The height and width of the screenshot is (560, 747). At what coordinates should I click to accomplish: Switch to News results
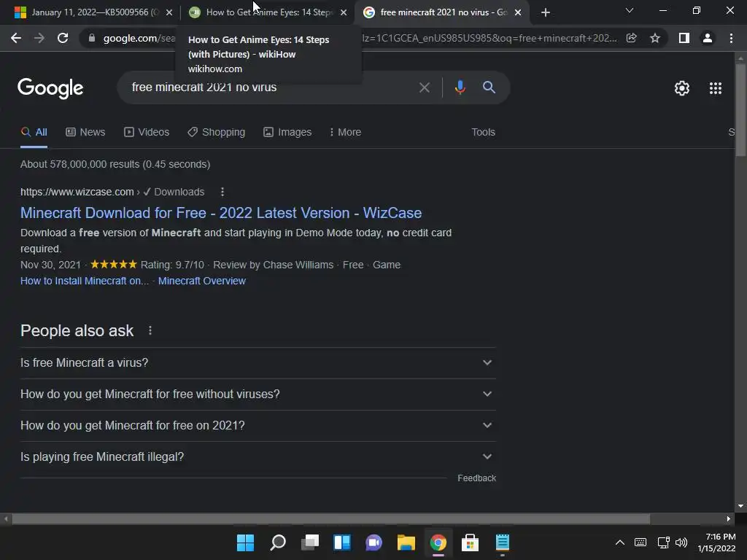coord(85,133)
